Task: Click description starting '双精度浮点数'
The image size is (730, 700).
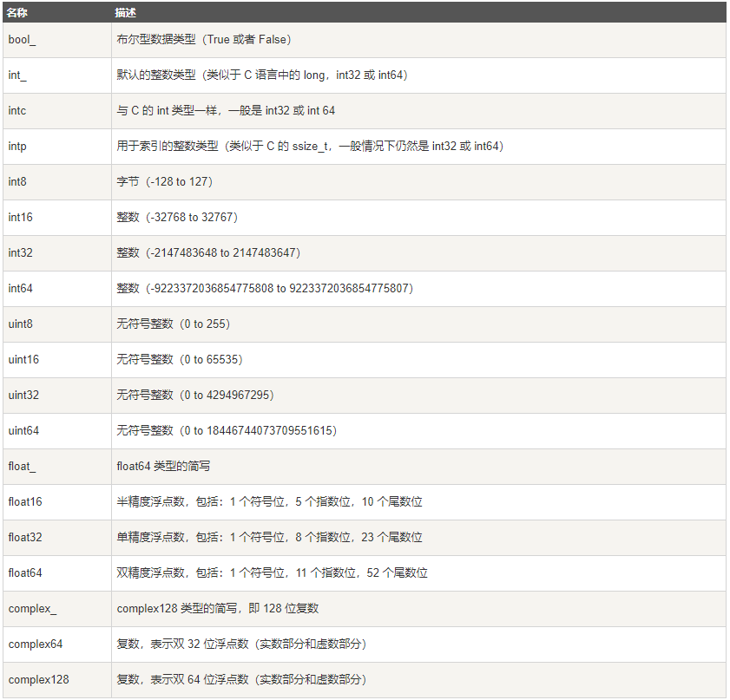Action: (x=272, y=573)
